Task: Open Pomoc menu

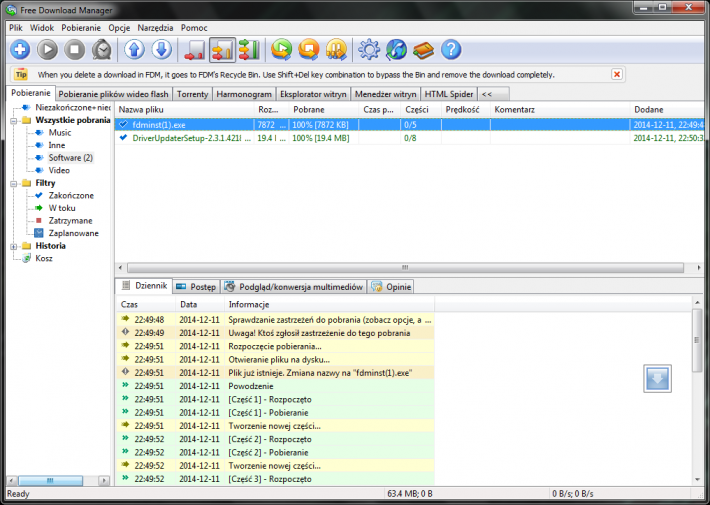Action: pyautogui.click(x=194, y=28)
